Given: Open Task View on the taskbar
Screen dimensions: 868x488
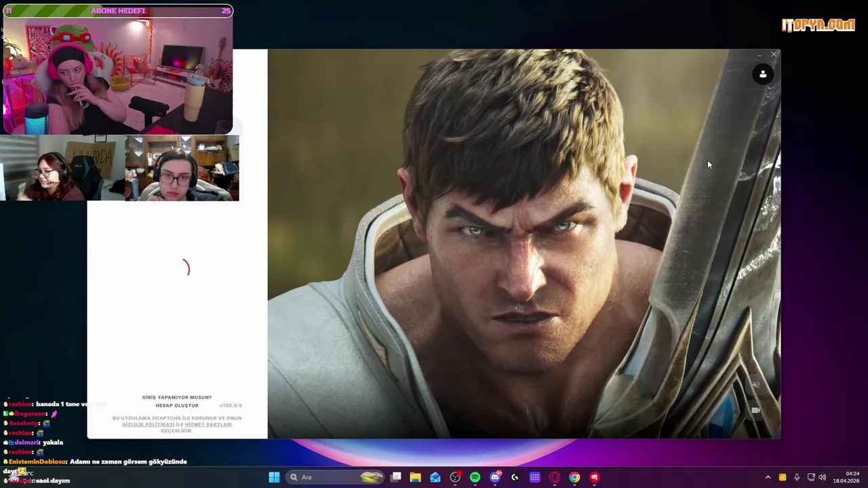Looking at the screenshot, I should pos(396,477).
